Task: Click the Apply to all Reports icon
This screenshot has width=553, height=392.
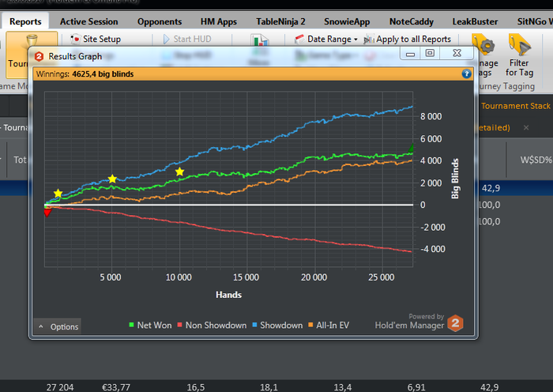Action: tap(369, 39)
